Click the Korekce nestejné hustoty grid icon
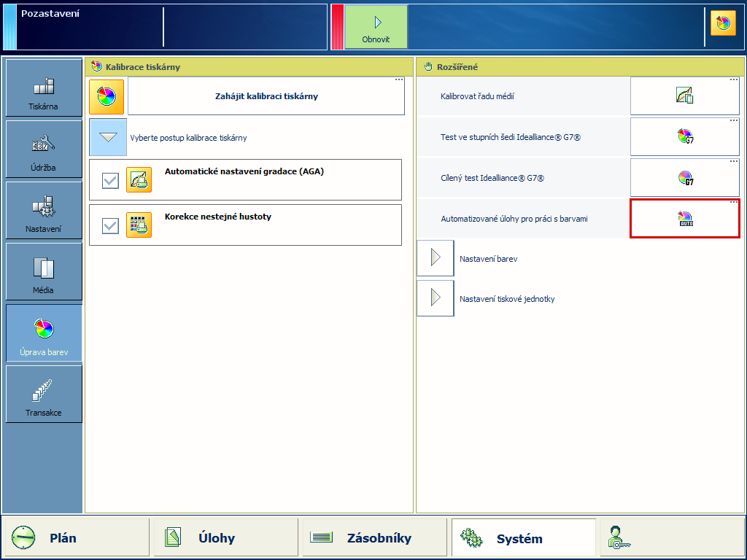The image size is (747, 560). [x=139, y=225]
